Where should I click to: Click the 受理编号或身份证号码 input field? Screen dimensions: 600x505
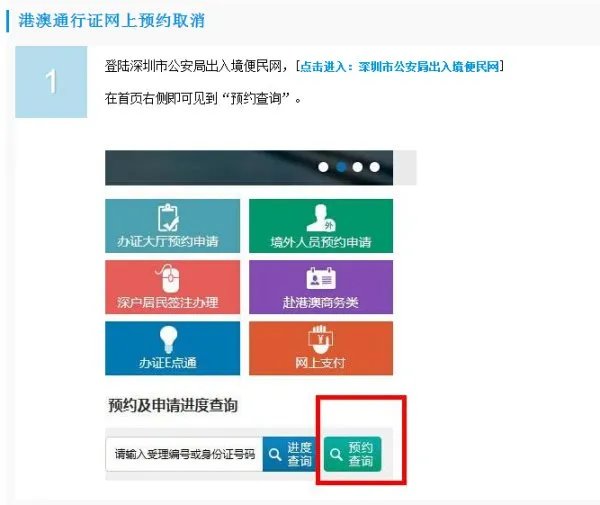(x=184, y=454)
